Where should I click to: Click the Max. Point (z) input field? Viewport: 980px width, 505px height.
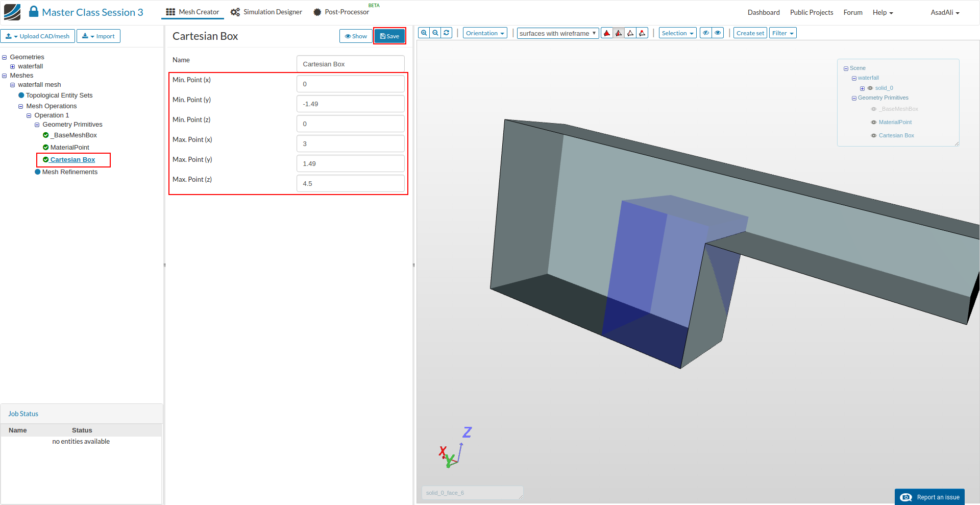click(x=350, y=184)
